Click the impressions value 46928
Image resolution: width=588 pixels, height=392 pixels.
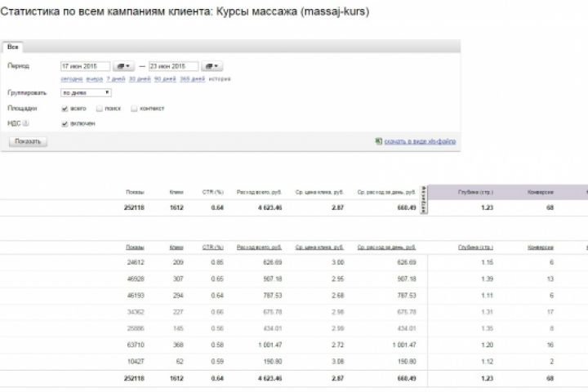[x=136, y=278]
